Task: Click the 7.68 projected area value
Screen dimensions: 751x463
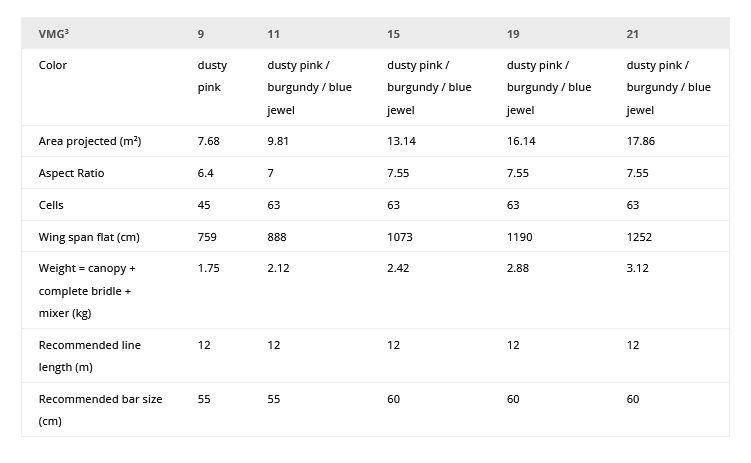Action: (209, 141)
